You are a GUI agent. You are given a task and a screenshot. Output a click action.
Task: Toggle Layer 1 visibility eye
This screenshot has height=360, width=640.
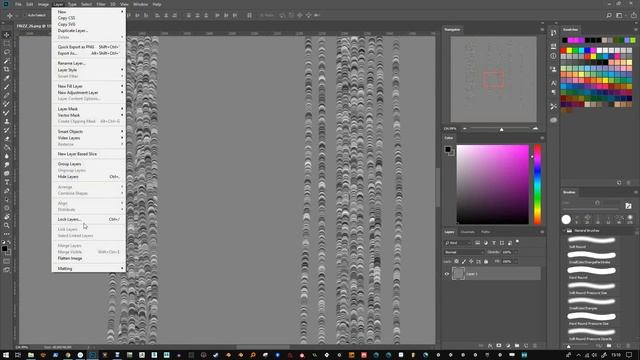[x=447, y=274]
